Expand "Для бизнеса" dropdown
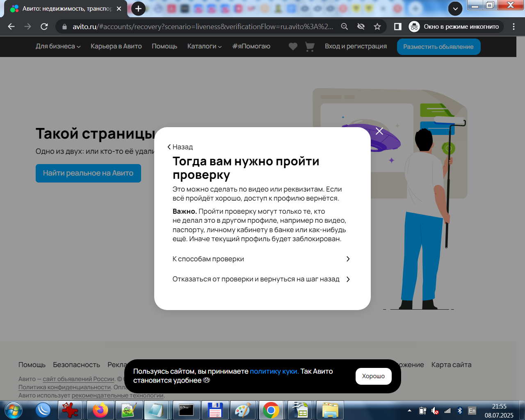The width and height of the screenshot is (525, 420). pyautogui.click(x=58, y=46)
